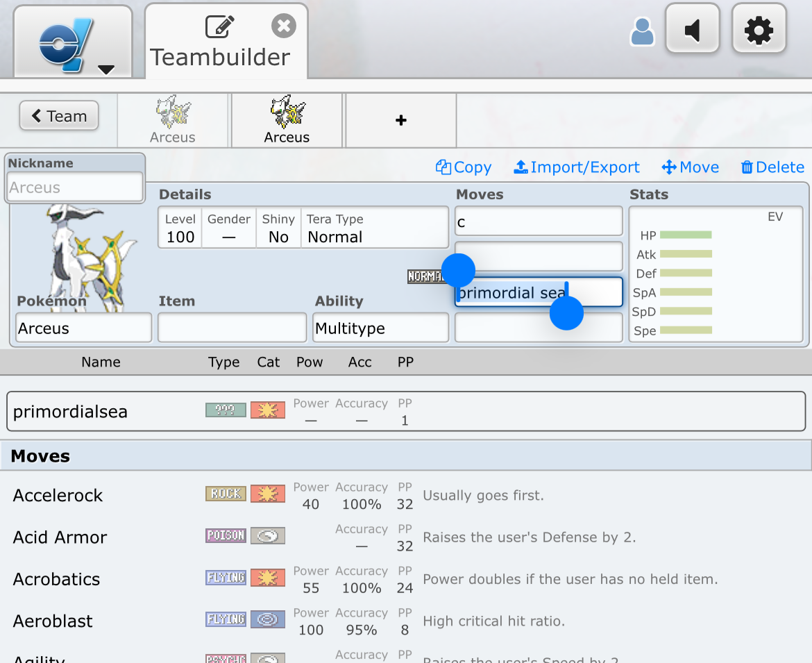Click 'Power doubles if the user has no held item.'
This screenshot has height=663, width=812.
tap(570, 579)
